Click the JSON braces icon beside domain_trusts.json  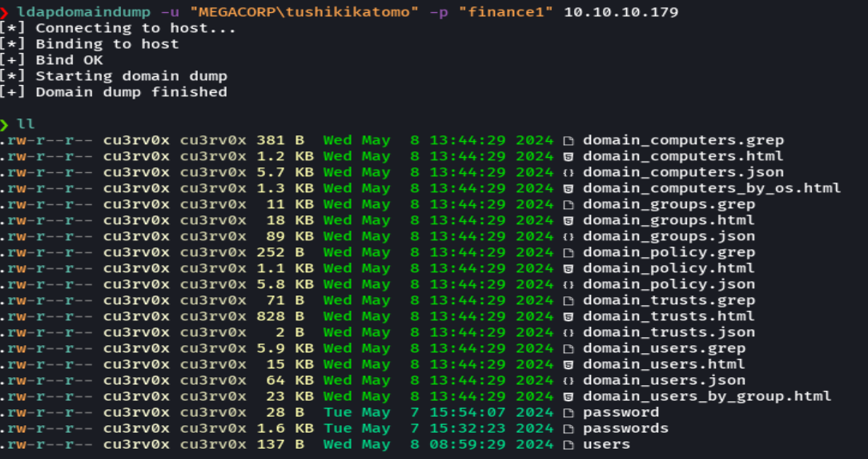click(568, 333)
